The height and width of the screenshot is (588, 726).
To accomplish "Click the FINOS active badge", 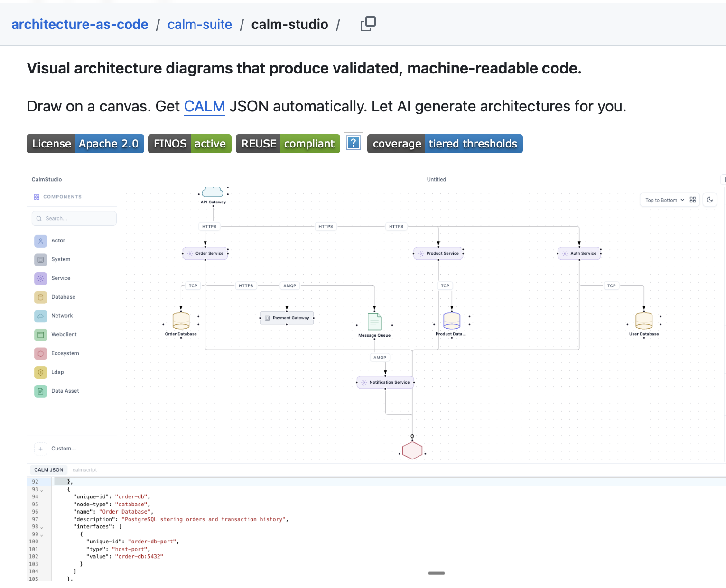I will [x=190, y=144].
